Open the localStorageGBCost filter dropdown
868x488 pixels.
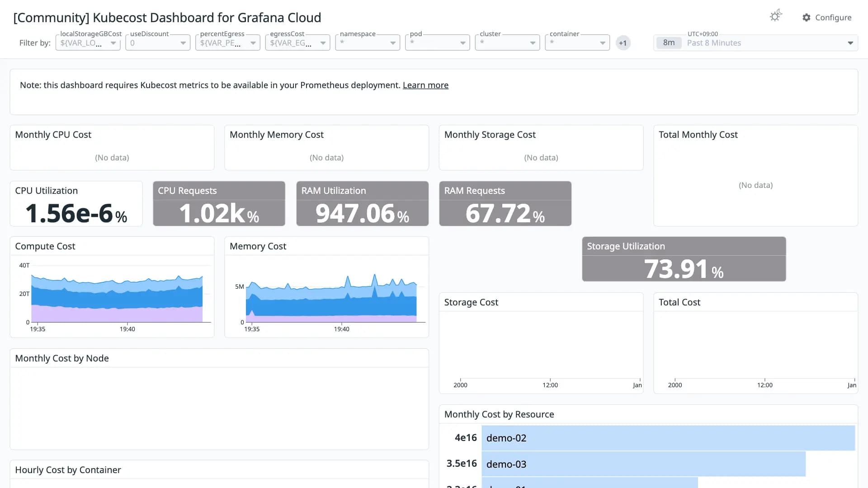point(88,43)
